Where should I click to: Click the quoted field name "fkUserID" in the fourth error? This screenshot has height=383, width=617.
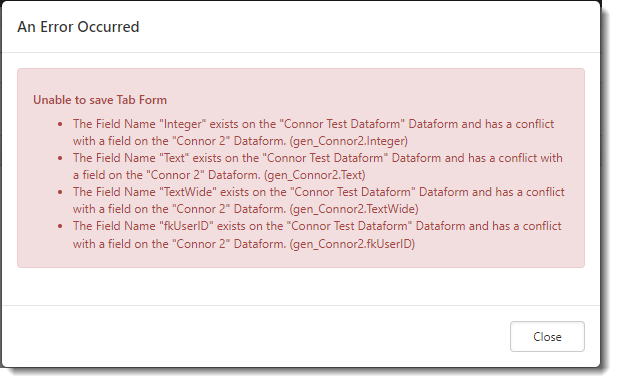(x=187, y=226)
